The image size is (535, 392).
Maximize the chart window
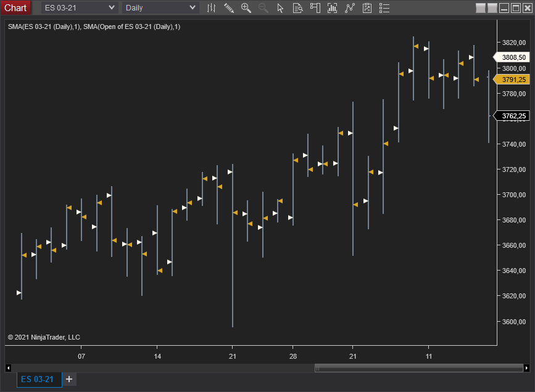click(x=516, y=8)
